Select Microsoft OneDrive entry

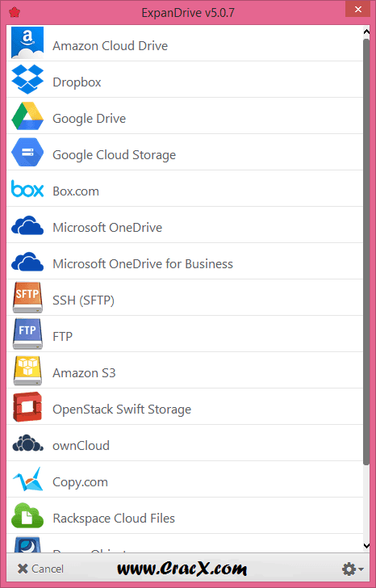coord(185,225)
